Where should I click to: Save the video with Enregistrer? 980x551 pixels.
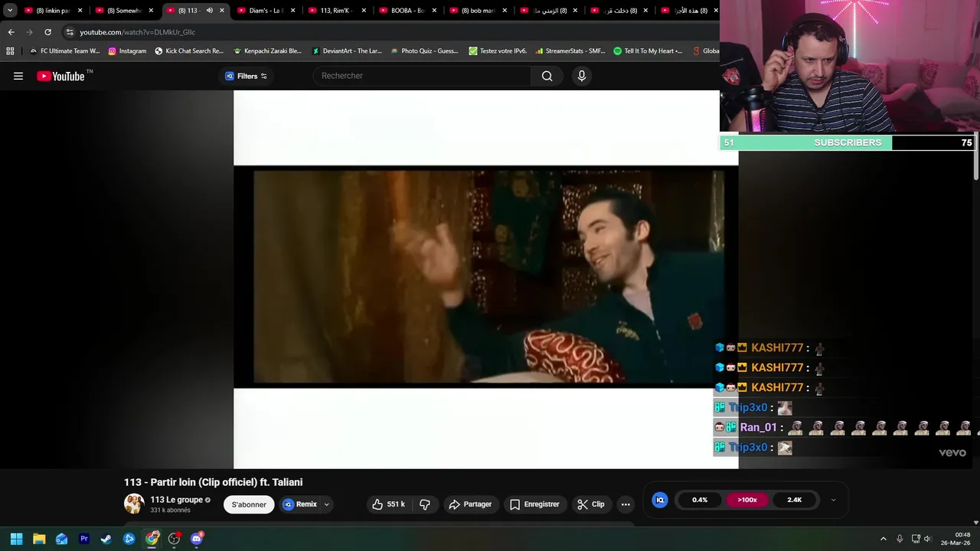(534, 504)
